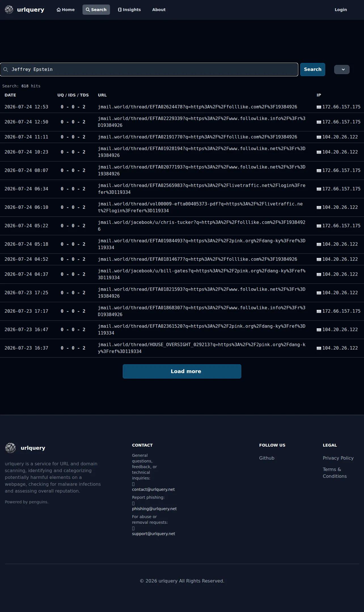Open the Home menu item
The width and height of the screenshot is (364, 612).
click(x=66, y=10)
